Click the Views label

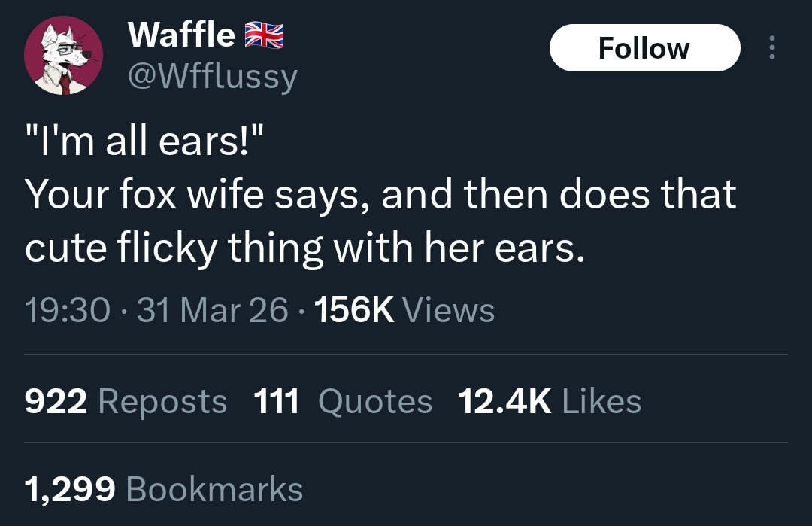(x=449, y=310)
